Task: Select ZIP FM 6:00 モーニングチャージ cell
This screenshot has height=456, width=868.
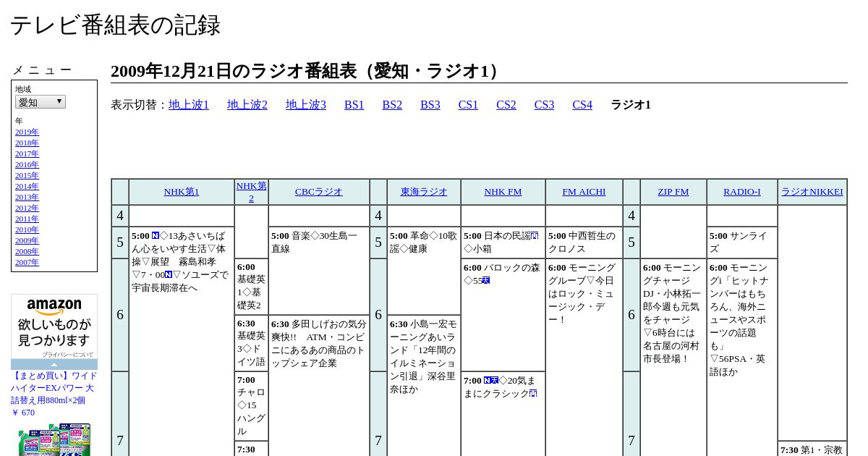Action: coord(673,358)
